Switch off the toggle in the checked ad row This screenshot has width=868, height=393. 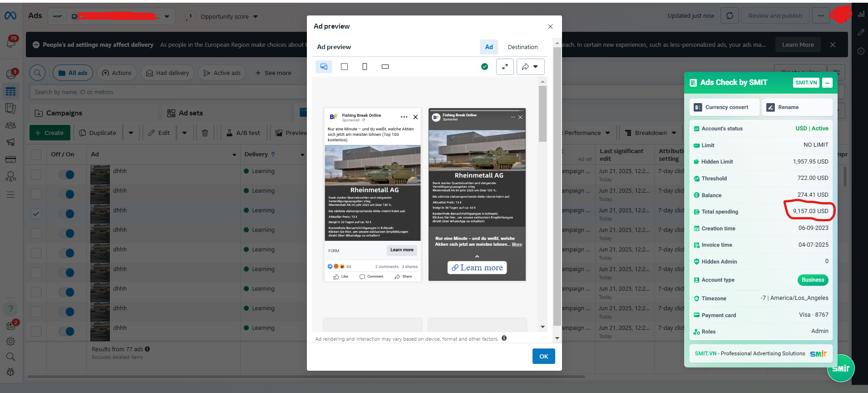pos(66,214)
